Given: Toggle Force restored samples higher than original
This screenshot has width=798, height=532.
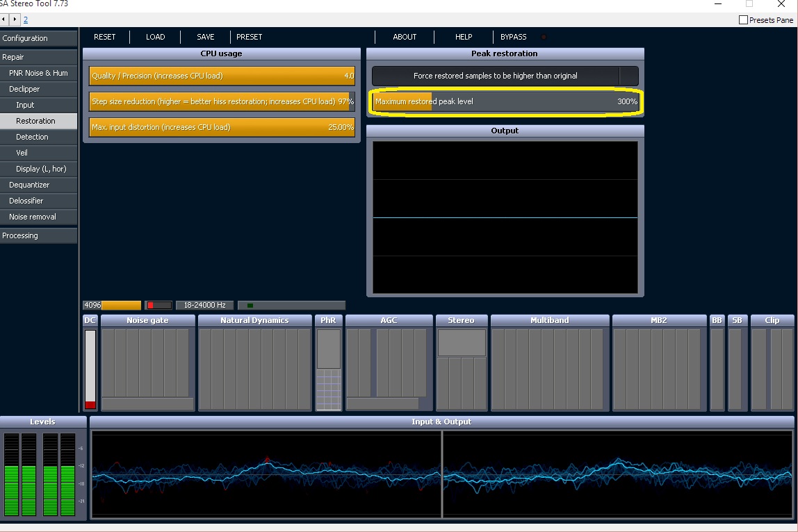Looking at the screenshot, I should click(x=505, y=76).
